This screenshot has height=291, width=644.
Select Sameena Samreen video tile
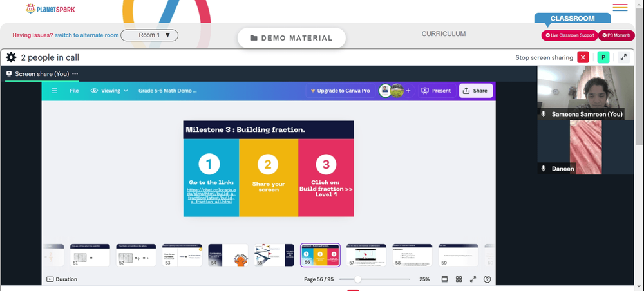pyautogui.click(x=585, y=92)
